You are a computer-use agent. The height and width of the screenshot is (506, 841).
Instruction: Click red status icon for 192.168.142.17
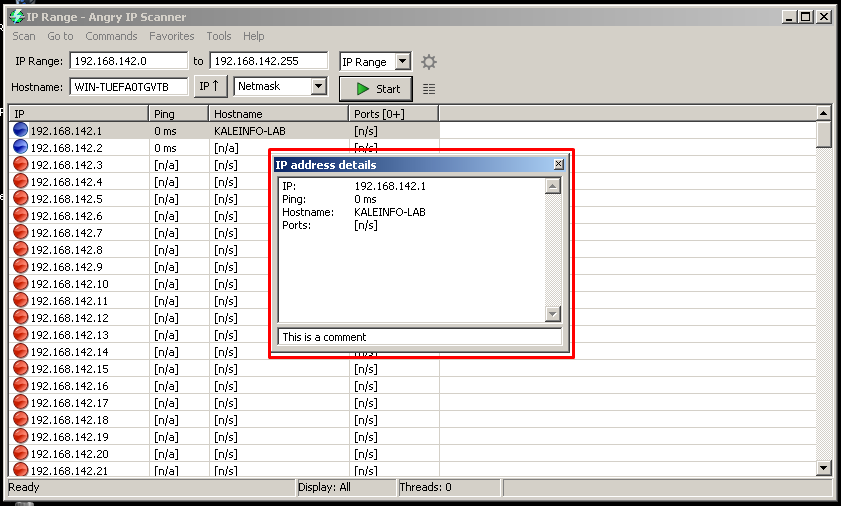(x=20, y=402)
